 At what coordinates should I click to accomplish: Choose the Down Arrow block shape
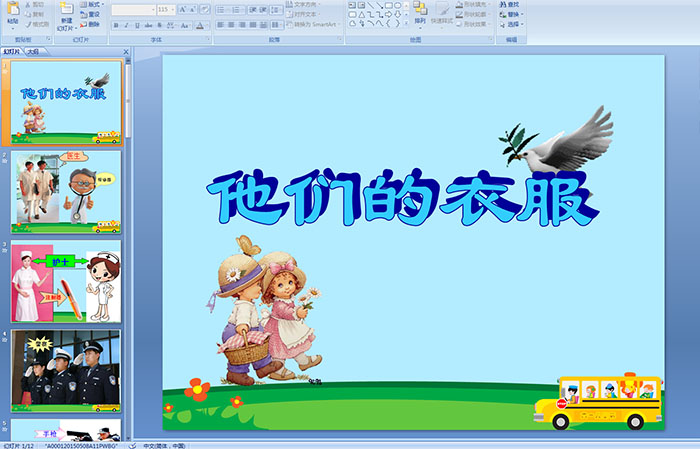pyautogui.click(x=398, y=15)
